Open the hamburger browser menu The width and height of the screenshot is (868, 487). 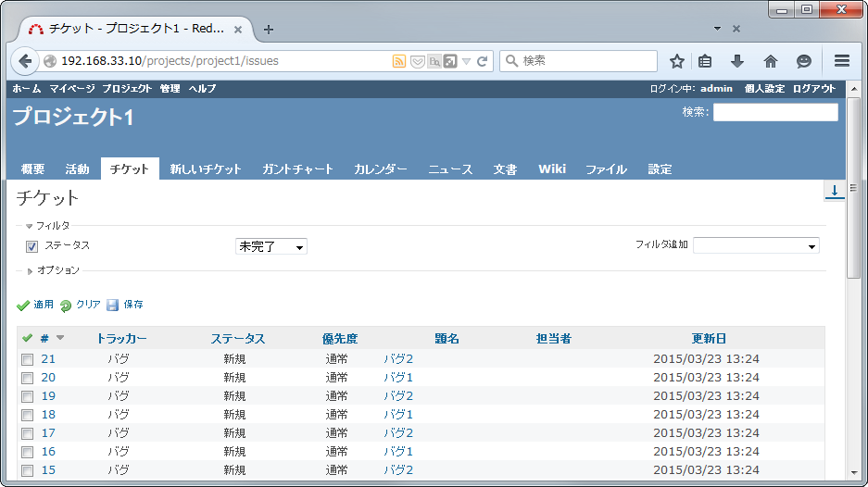842,61
